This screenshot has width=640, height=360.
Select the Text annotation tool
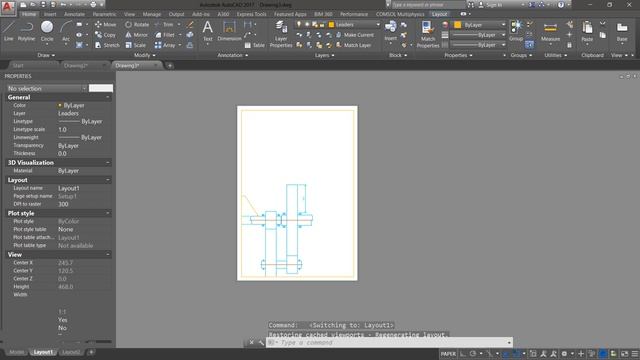(207, 31)
